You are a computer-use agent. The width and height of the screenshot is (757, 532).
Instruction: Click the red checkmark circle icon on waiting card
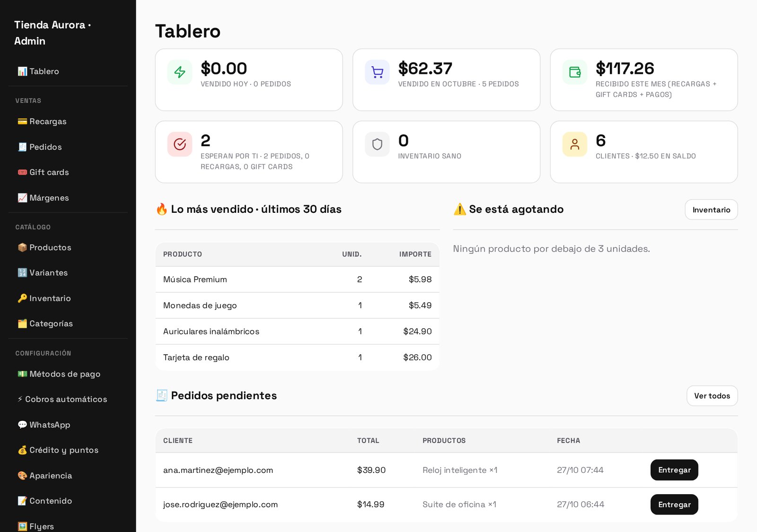[x=180, y=144]
